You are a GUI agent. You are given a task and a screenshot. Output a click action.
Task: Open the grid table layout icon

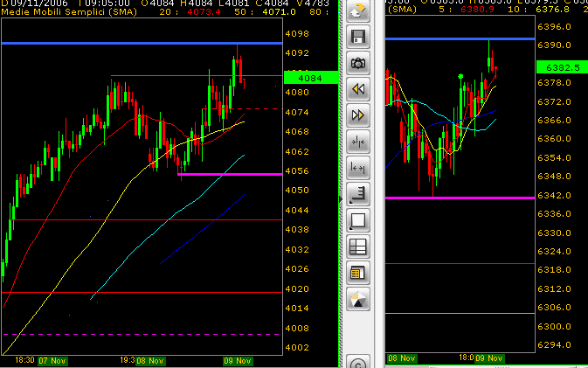(358, 246)
